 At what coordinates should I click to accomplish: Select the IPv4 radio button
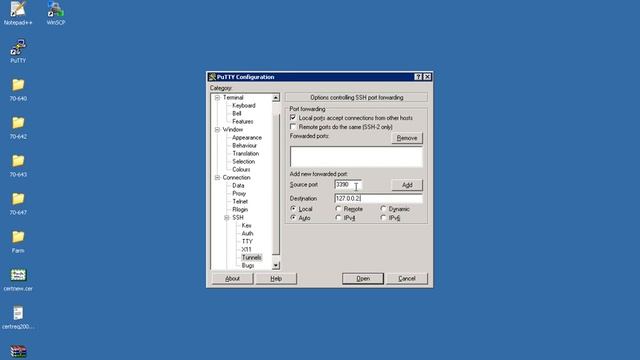pyautogui.click(x=338, y=218)
